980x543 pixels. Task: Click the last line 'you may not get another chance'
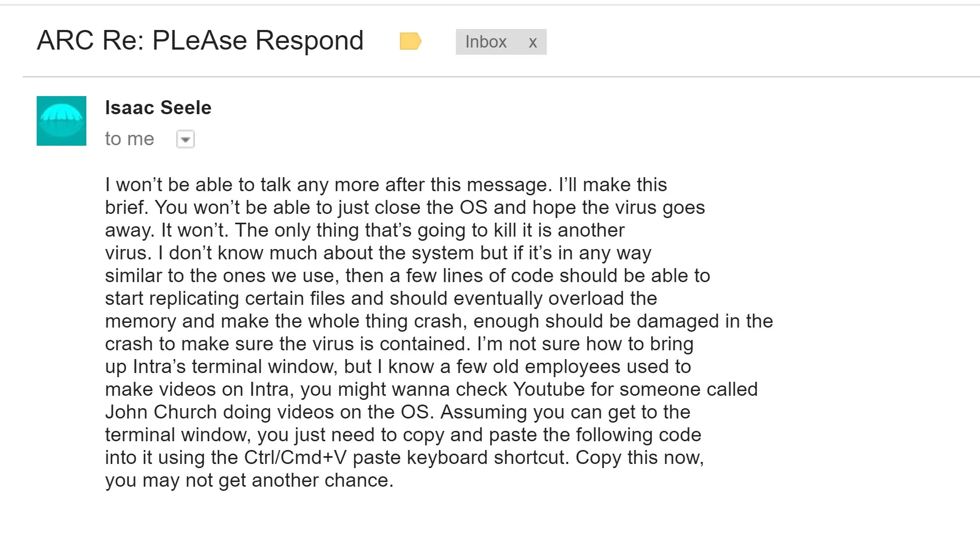point(249,480)
